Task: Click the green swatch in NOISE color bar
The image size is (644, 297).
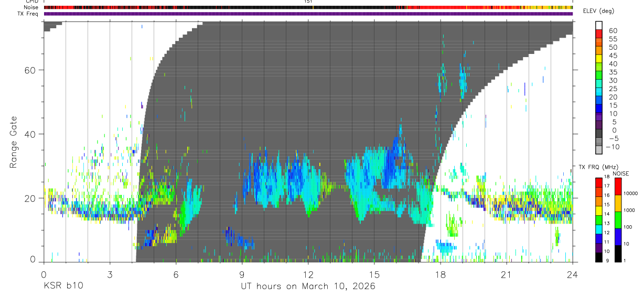Action: pos(618,220)
